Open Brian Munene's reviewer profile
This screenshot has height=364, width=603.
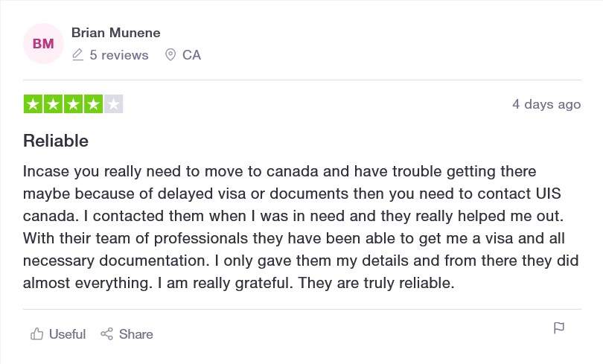coord(115,33)
